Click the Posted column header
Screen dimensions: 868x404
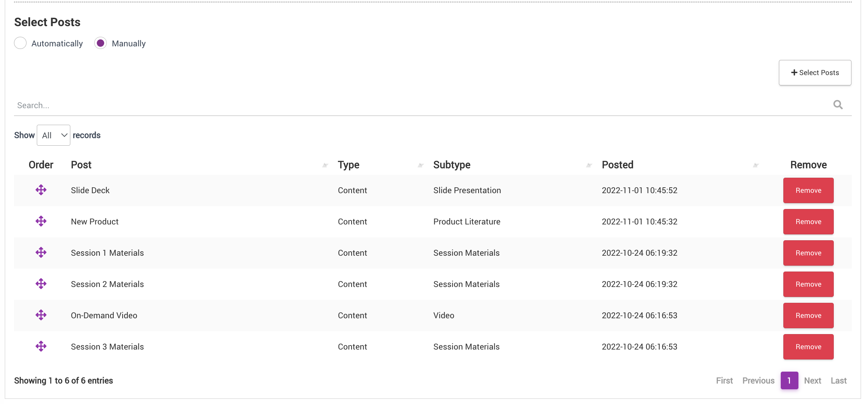pyautogui.click(x=617, y=165)
